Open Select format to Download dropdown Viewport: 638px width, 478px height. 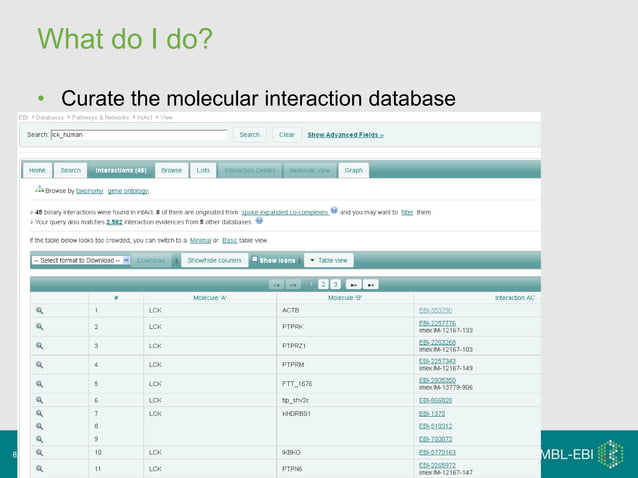[x=81, y=260]
